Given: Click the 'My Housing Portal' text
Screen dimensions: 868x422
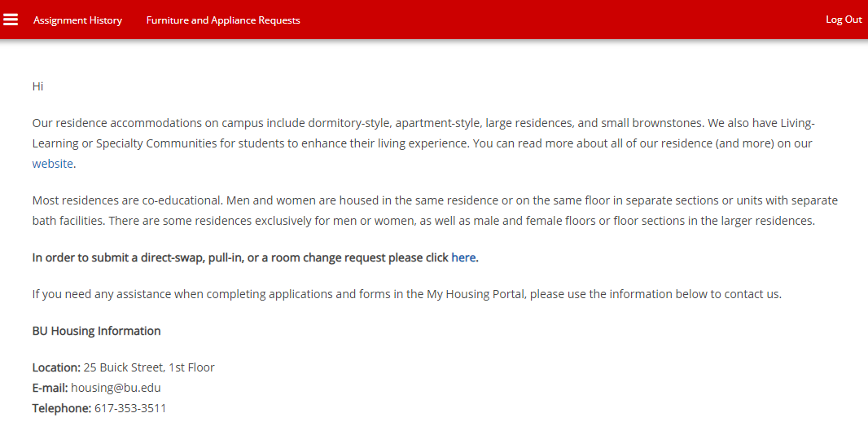Looking at the screenshot, I should (x=476, y=294).
